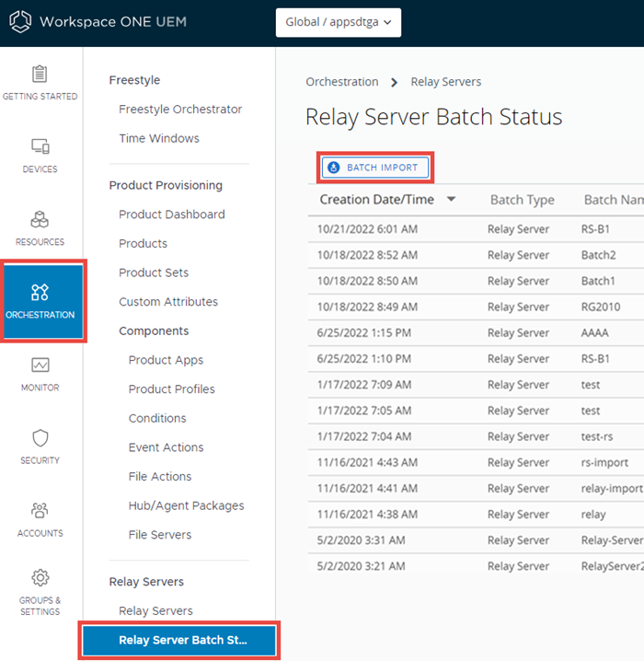Open Hub/Agent Packages in Components

point(187,505)
